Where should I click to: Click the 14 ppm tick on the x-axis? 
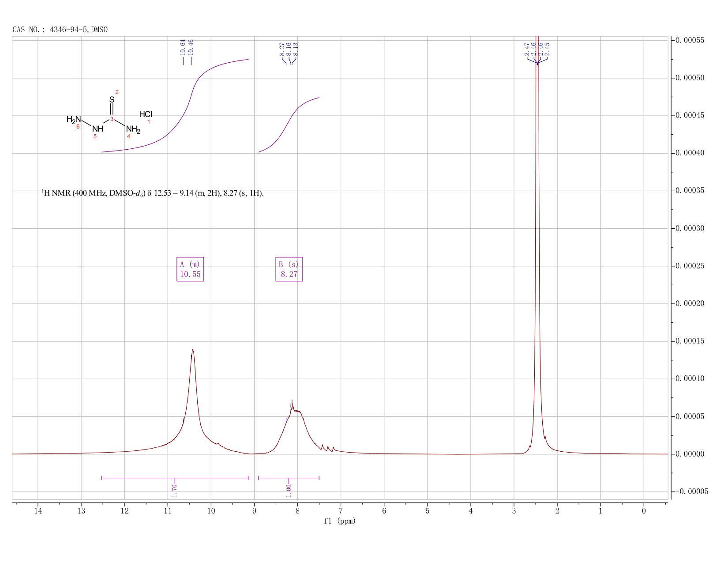(38, 511)
